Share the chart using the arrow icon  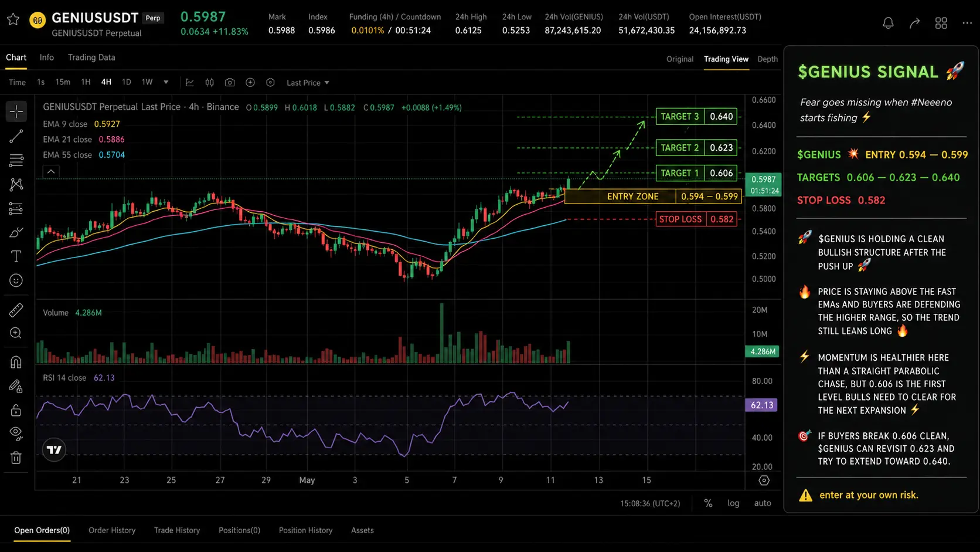pyautogui.click(x=914, y=23)
